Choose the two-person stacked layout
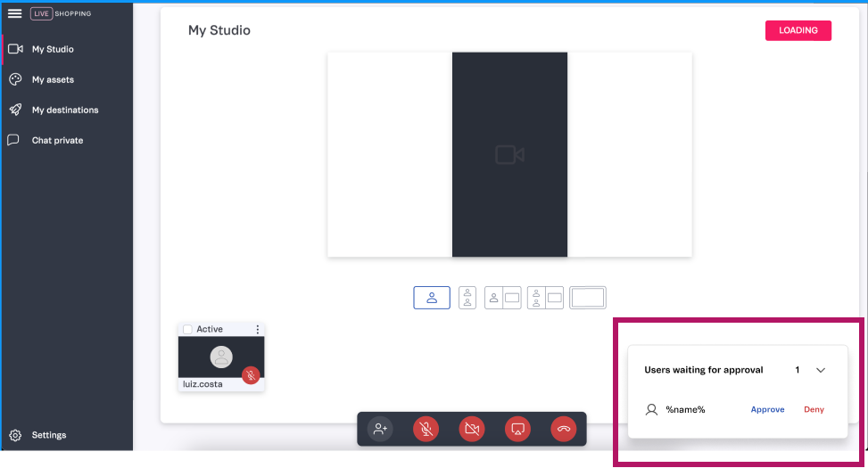This screenshot has width=868, height=468. (x=467, y=298)
